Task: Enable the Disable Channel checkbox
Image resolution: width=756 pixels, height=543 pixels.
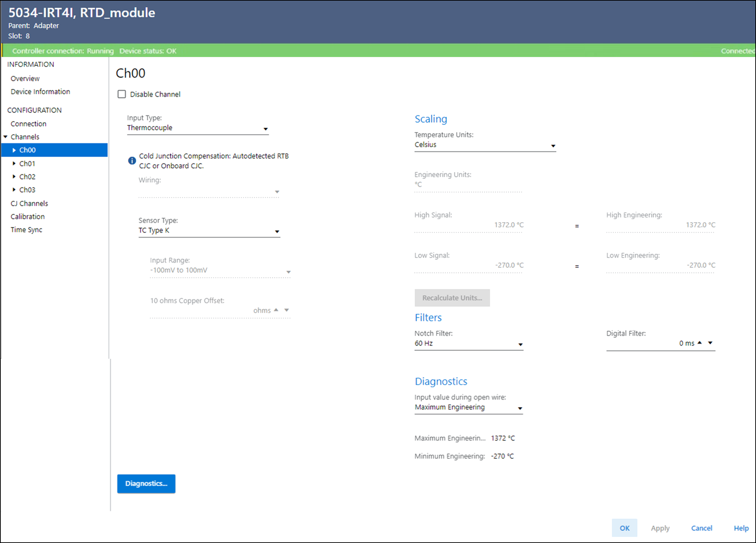Action: [x=122, y=94]
